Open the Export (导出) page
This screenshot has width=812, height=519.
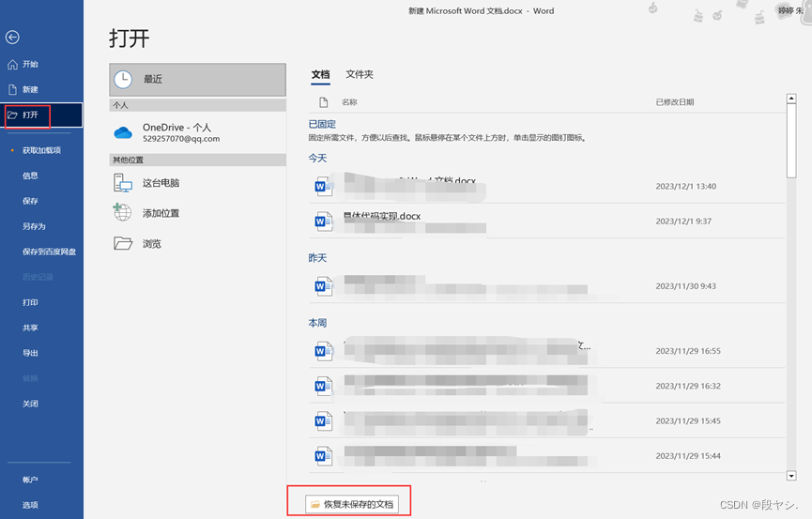pos(30,353)
